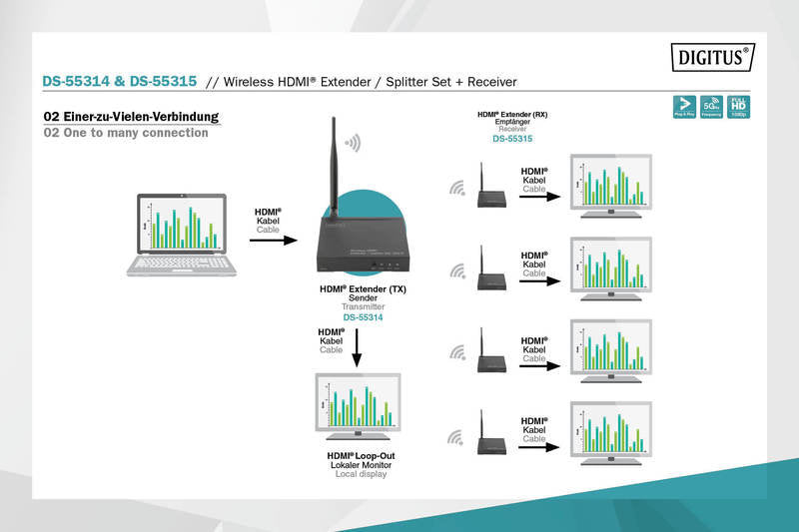The image size is (799, 532).
Task: Click the downward arrow to local monitor
Action: (x=358, y=351)
